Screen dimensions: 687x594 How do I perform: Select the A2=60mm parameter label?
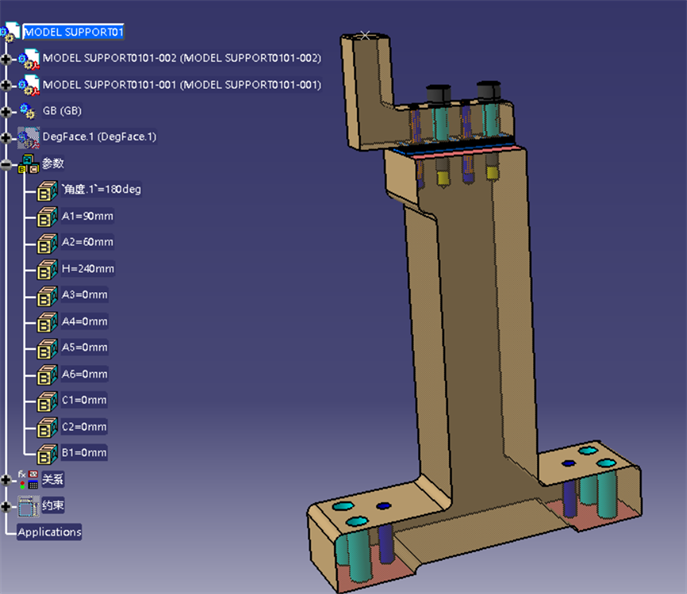[x=87, y=242]
